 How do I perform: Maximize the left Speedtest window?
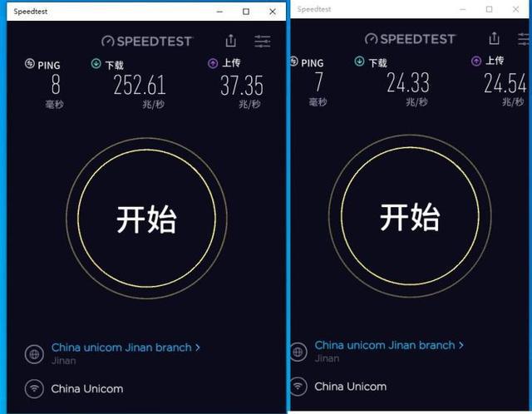[x=246, y=12]
